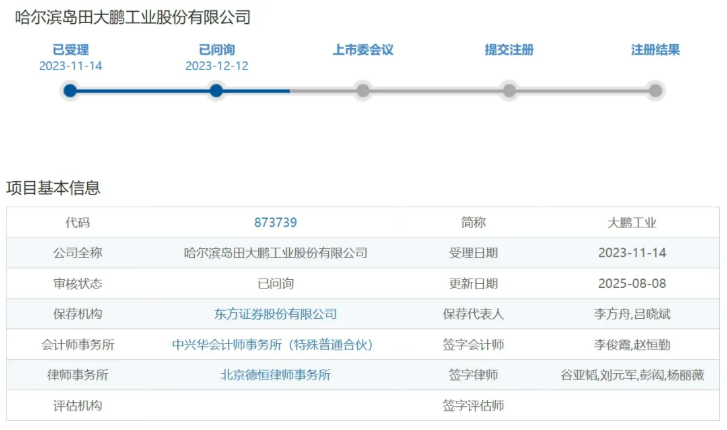The width and height of the screenshot is (727, 430).
Task: Click the update date 2025-08-08
Action: pyautogui.click(x=632, y=283)
